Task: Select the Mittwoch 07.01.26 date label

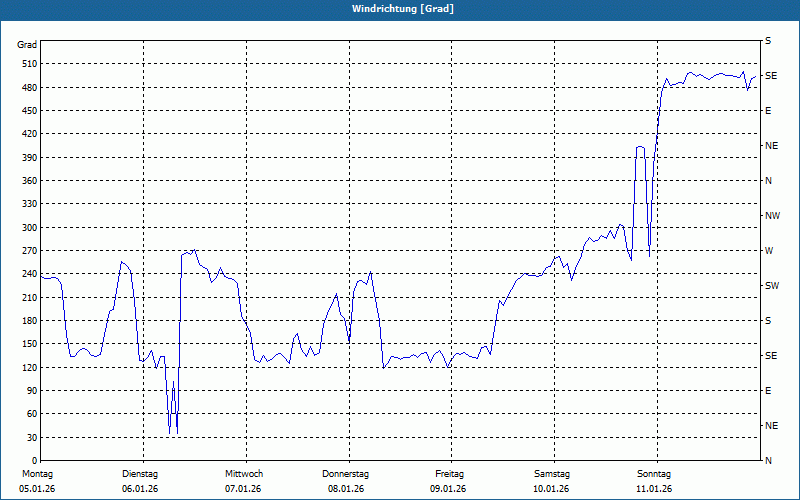Action: [243, 481]
